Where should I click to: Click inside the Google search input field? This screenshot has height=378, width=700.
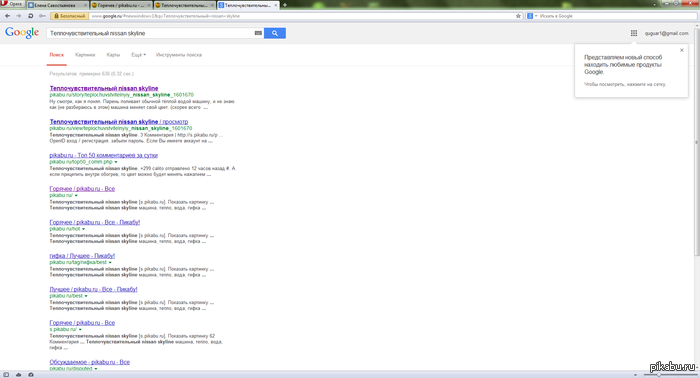click(151, 33)
